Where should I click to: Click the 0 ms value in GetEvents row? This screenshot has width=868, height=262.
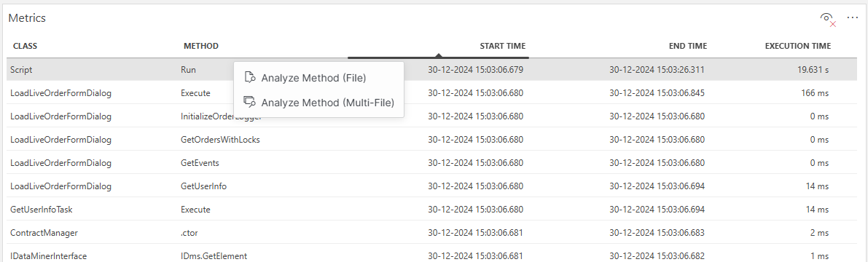click(x=819, y=163)
